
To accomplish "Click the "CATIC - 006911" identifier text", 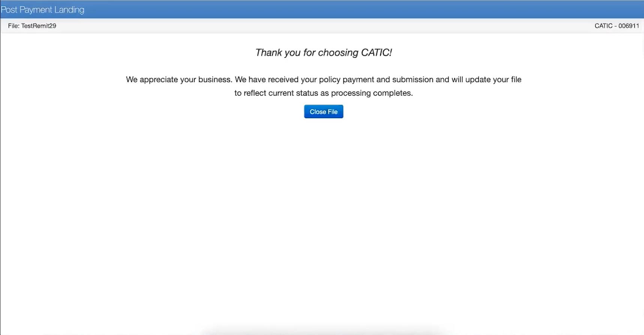I will (x=617, y=26).
